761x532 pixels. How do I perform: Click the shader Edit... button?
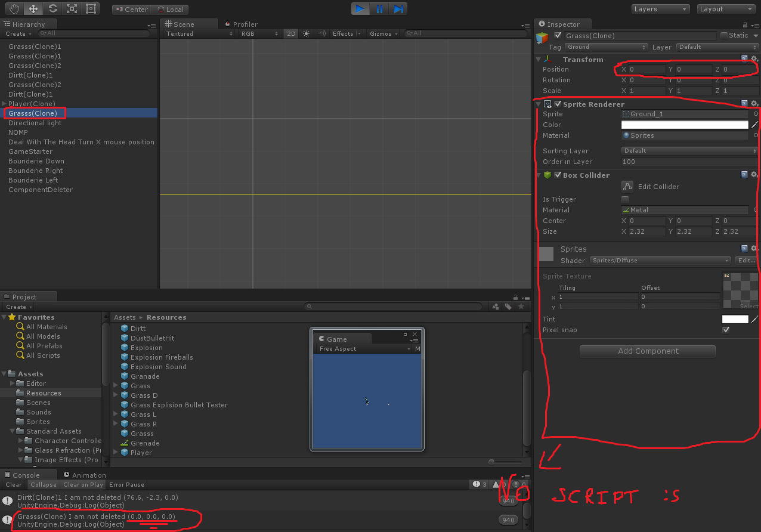tap(746, 261)
